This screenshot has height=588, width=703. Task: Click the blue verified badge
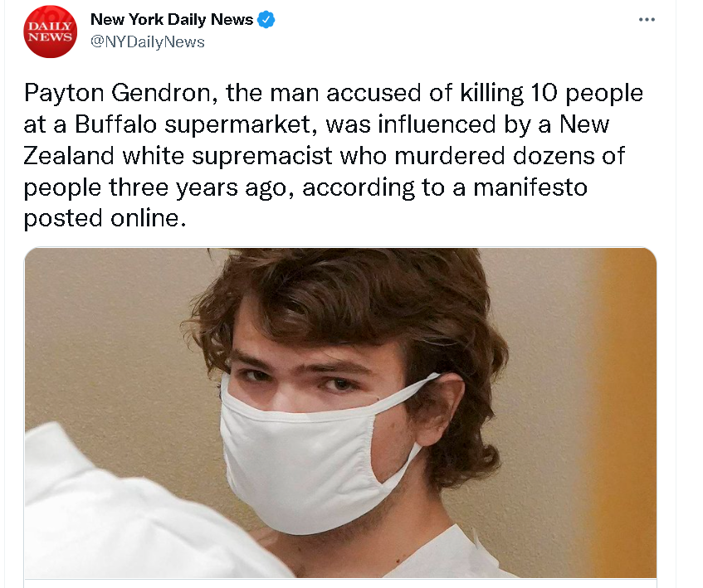266,20
